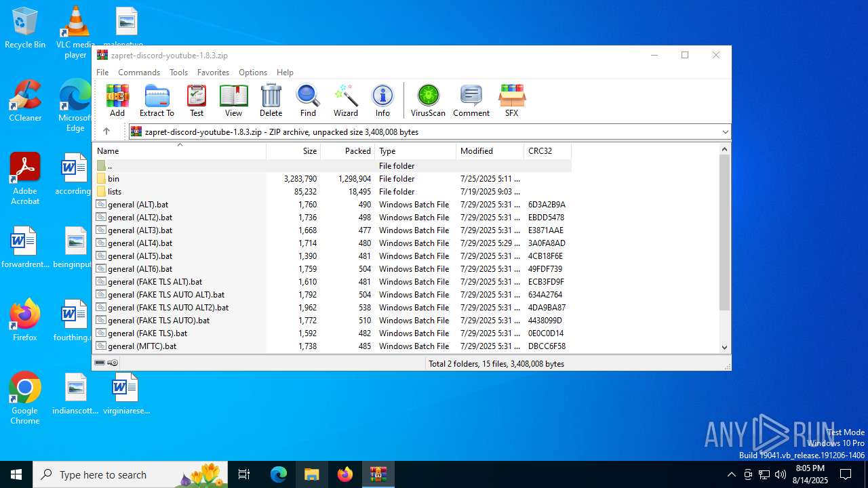Select general (МГТС).bat file
The width and height of the screenshot is (868, 488).
point(332,346)
